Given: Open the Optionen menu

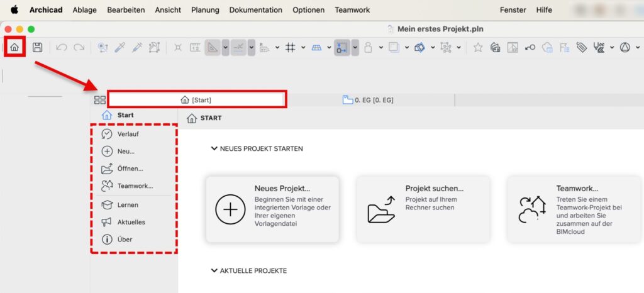Looking at the screenshot, I should [308, 10].
